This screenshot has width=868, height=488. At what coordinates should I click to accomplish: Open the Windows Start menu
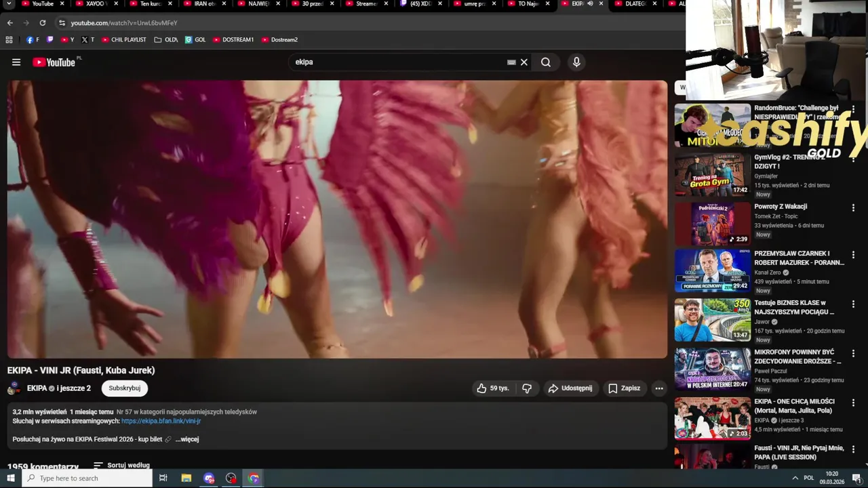click(11, 478)
